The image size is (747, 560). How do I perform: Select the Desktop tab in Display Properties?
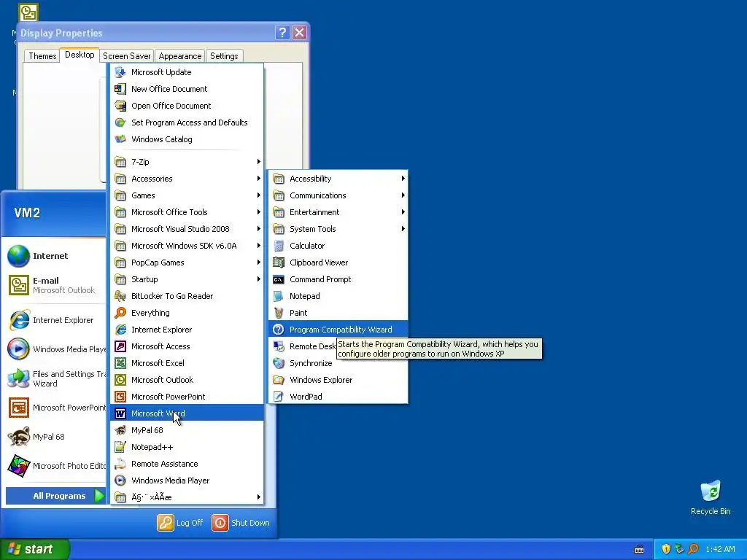click(80, 55)
